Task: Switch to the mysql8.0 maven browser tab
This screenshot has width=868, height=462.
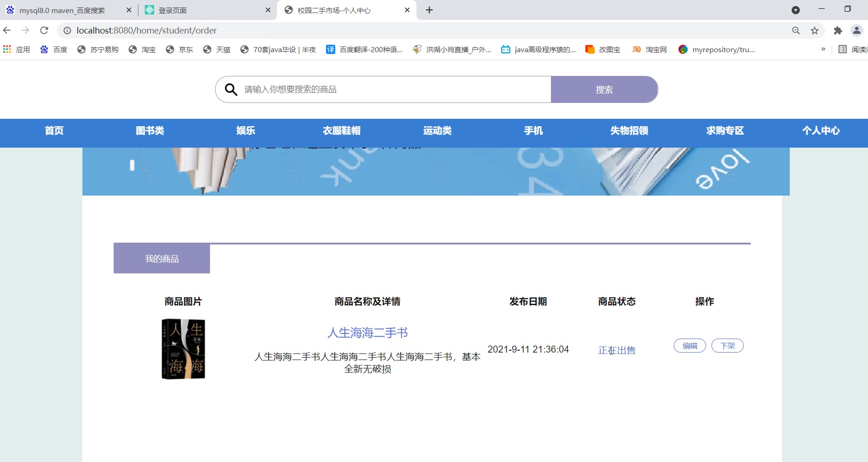Action: (x=62, y=10)
